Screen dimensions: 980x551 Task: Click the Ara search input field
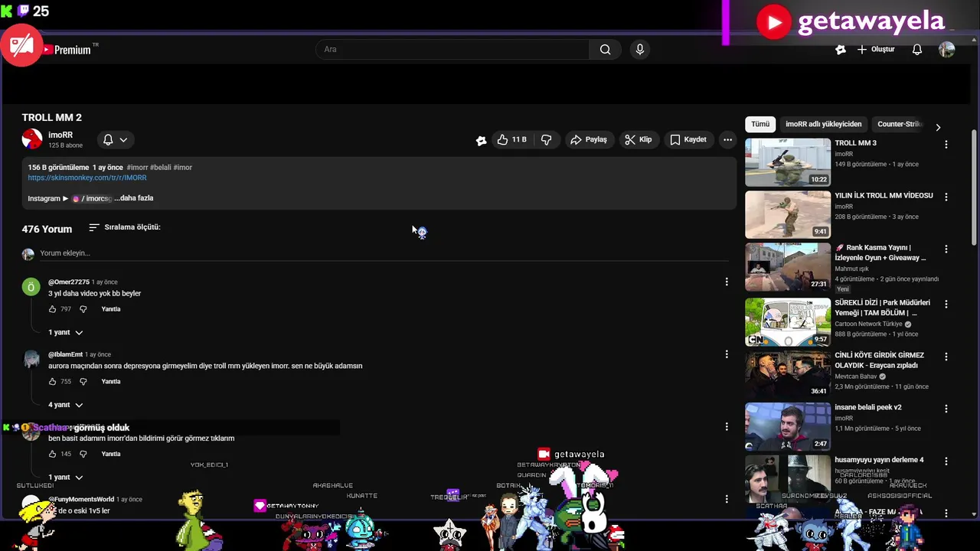tap(452, 50)
